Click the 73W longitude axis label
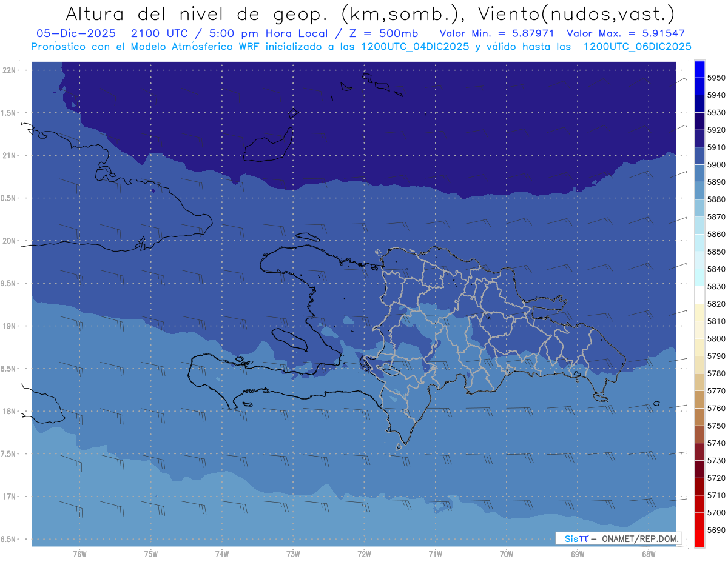 tap(293, 554)
